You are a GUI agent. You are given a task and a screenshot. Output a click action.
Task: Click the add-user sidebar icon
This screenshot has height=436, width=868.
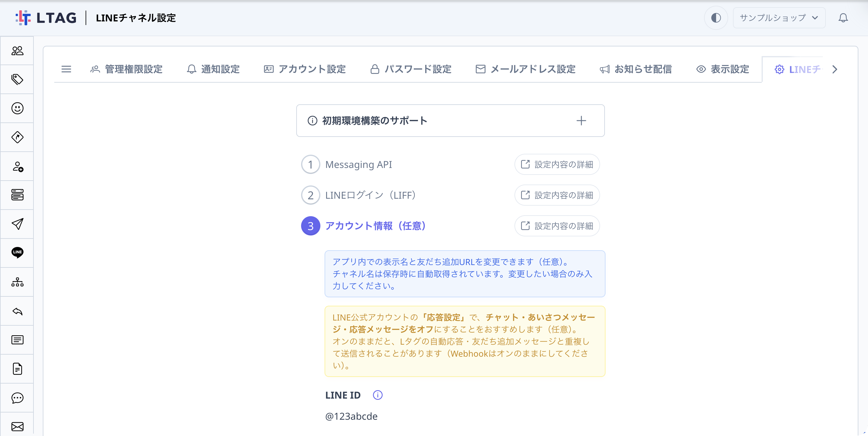pos(17,166)
